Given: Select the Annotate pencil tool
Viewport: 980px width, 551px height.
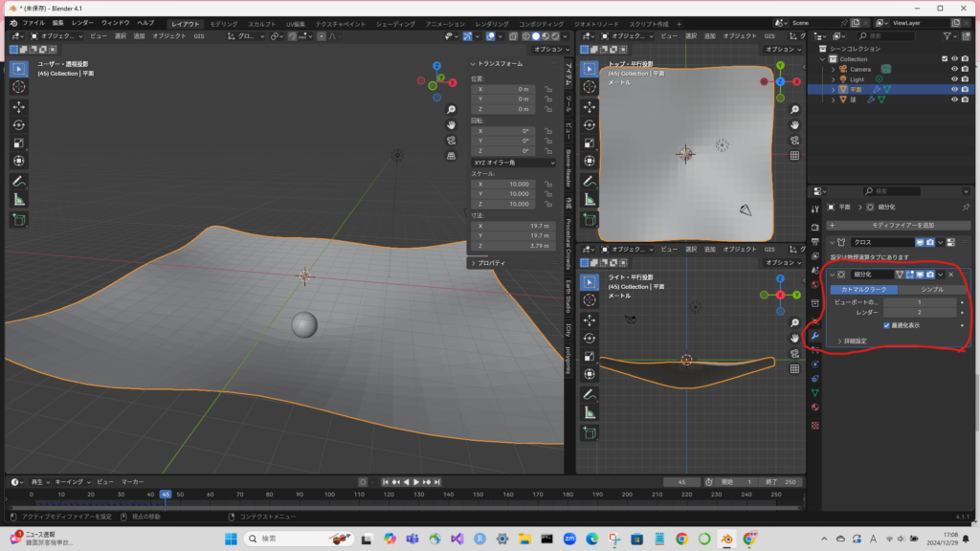Looking at the screenshot, I should point(19,181).
